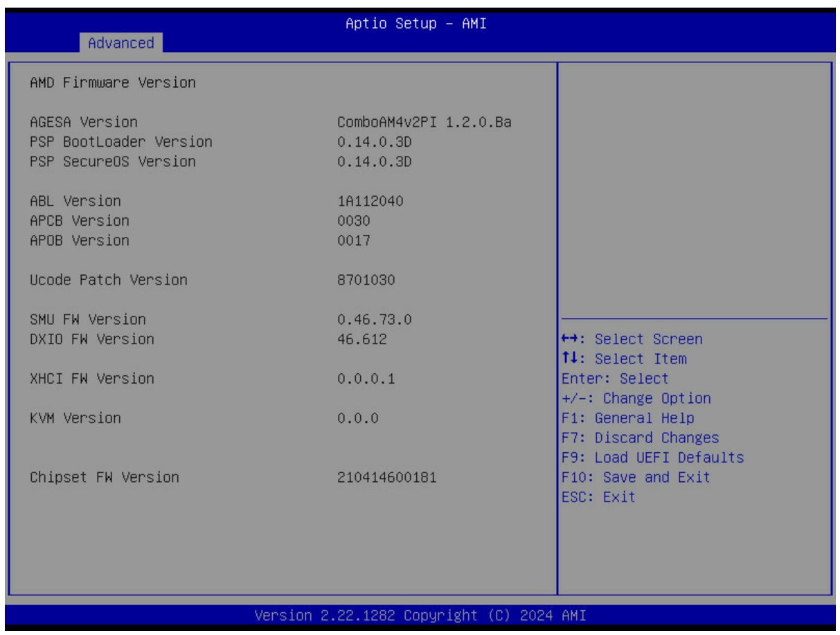Click F9: Load UEFI Defaults
The width and height of the screenshot is (840, 635).
(x=652, y=458)
